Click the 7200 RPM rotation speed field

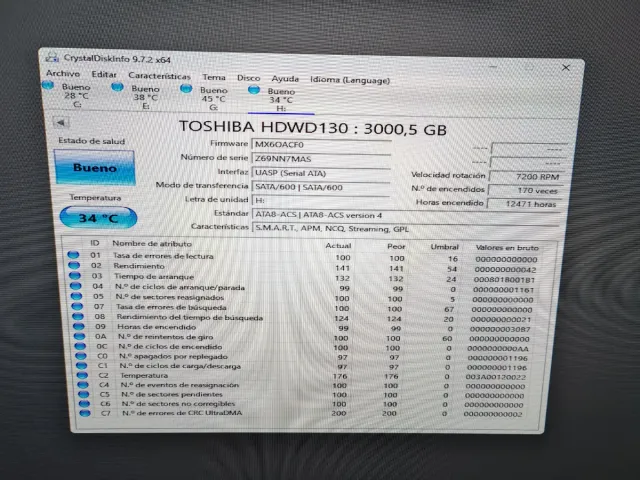(526, 177)
